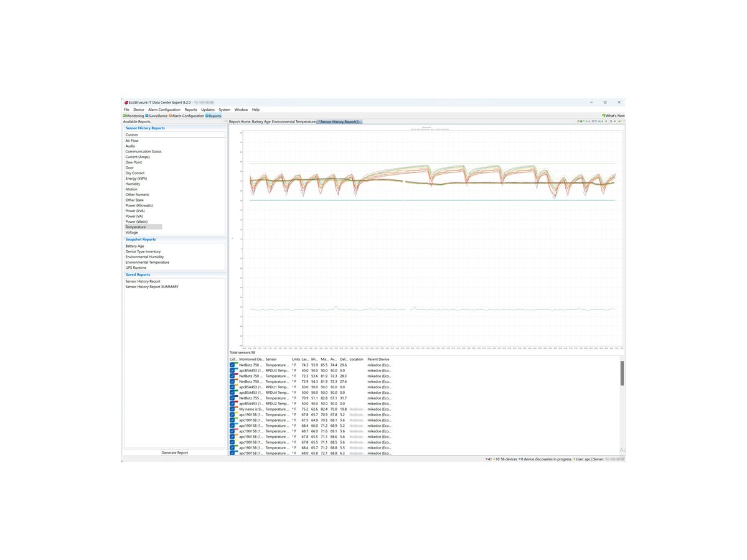Click the EcoStruxure application icon in the title bar

(x=126, y=102)
